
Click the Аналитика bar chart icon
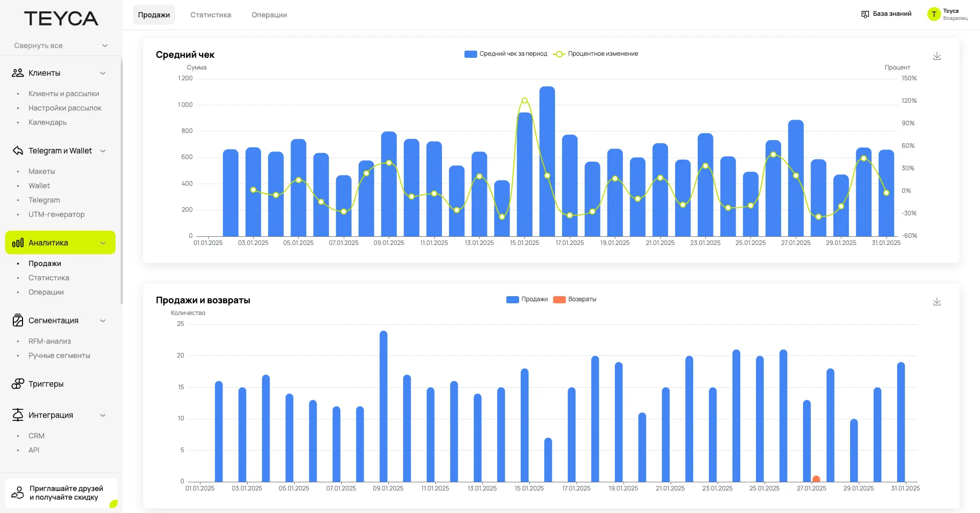[x=18, y=243]
